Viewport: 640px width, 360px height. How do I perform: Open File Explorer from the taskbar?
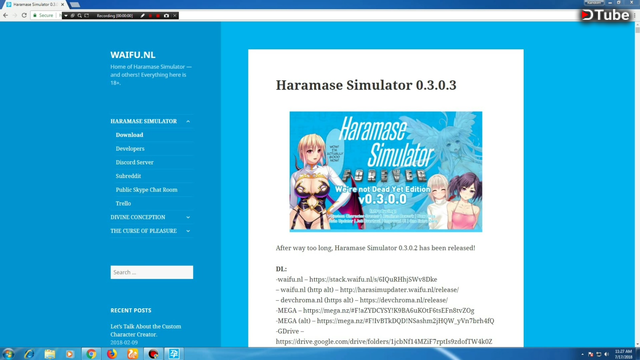(x=50, y=354)
